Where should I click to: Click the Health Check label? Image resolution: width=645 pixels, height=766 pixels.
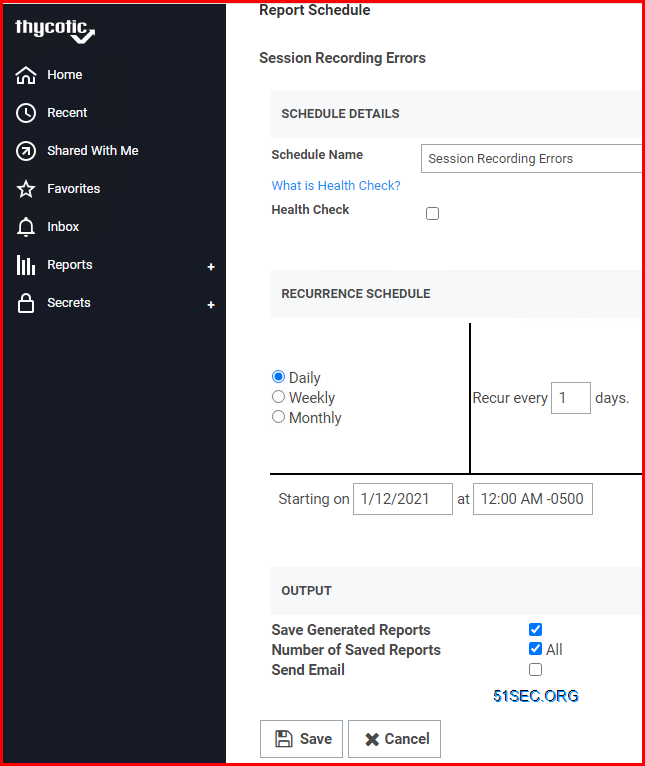(x=310, y=210)
